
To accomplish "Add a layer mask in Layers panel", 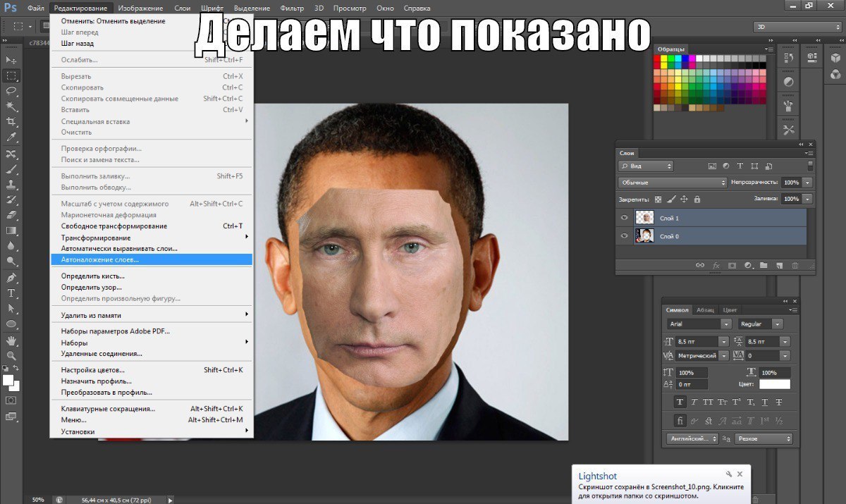I will (x=732, y=265).
